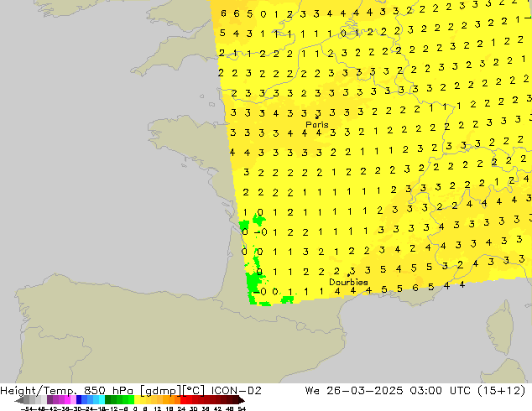Pick the bright red swatch in the legend
The image size is (532, 411).
(x=183, y=400)
